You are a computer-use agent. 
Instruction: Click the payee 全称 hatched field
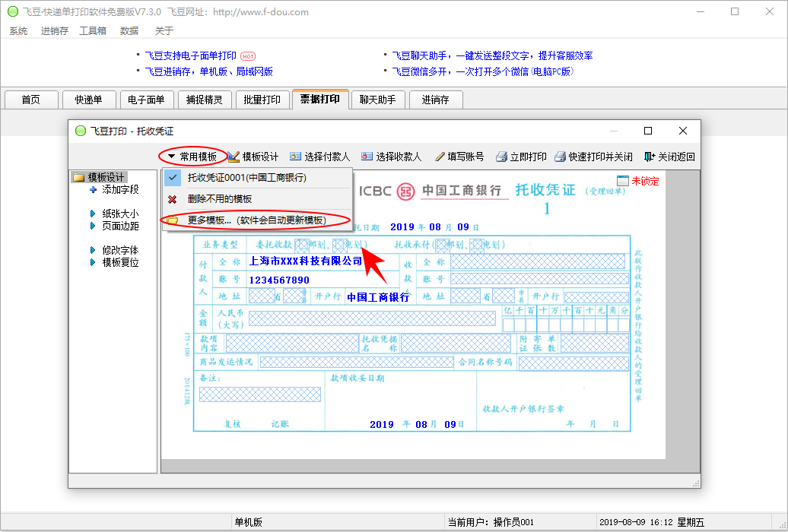tap(538, 261)
